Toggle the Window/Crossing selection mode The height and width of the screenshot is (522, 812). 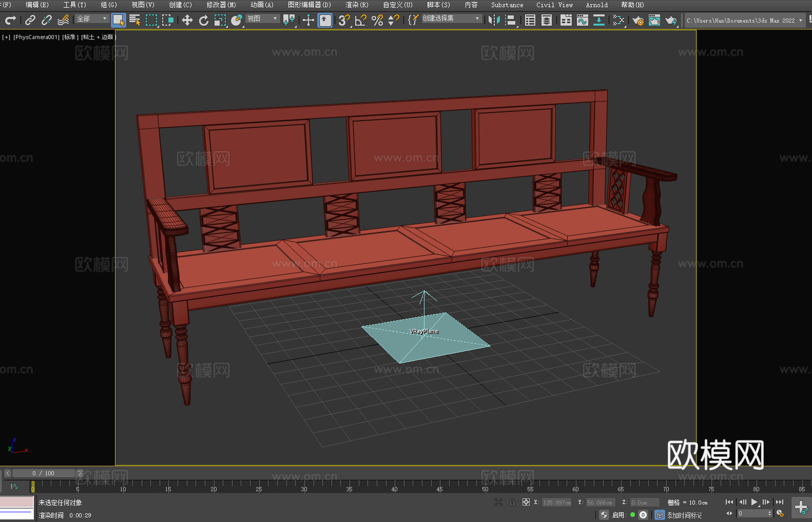pos(168,20)
